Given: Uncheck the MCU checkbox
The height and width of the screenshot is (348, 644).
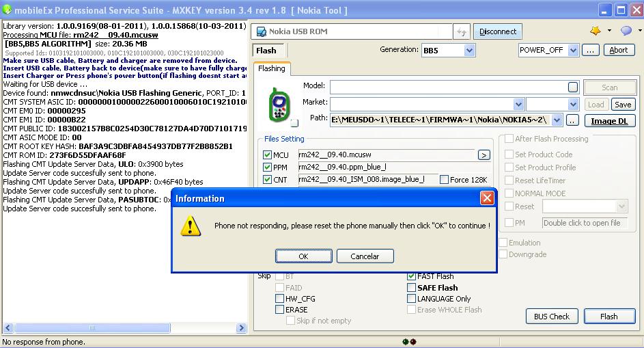Looking at the screenshot, I should 268,155.
